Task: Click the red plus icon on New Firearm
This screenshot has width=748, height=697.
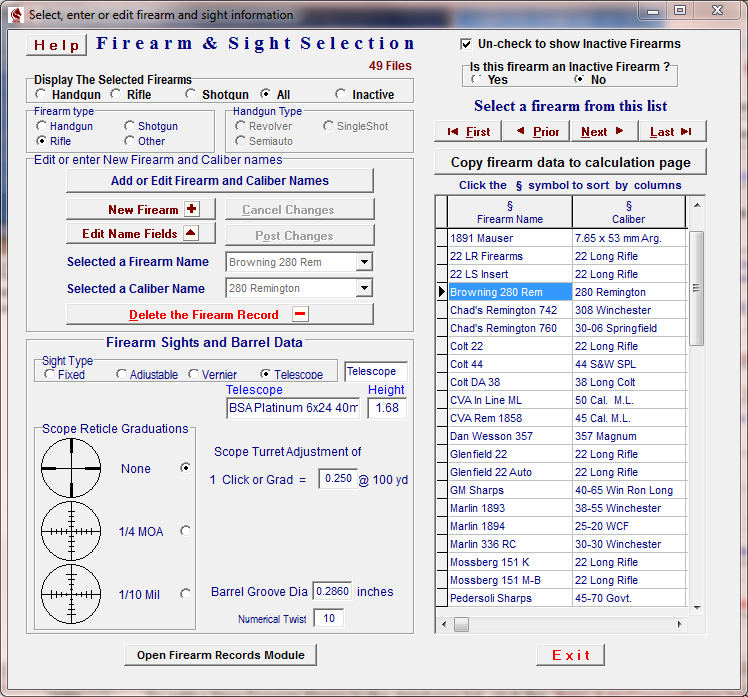Action: click(192, 209)
